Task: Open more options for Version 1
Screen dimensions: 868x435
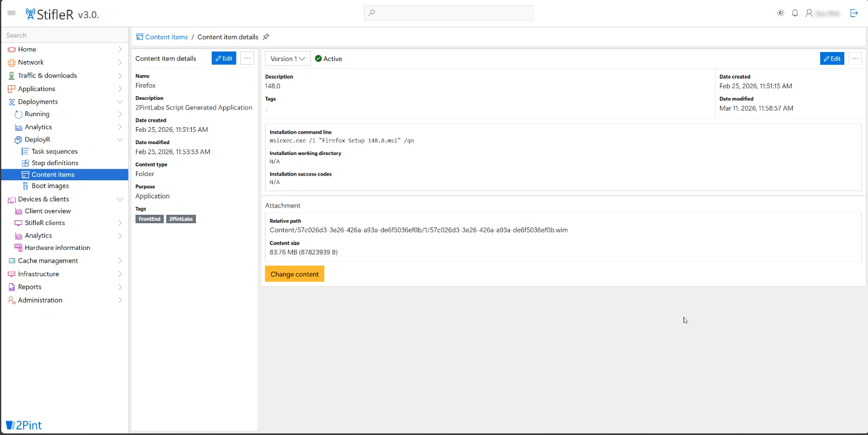Action: coord(855,59)
